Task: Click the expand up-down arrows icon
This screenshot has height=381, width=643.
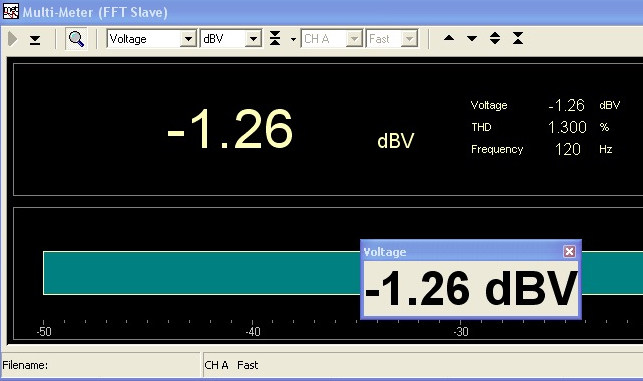Action: pyautogui.click(x=495, y=38)
